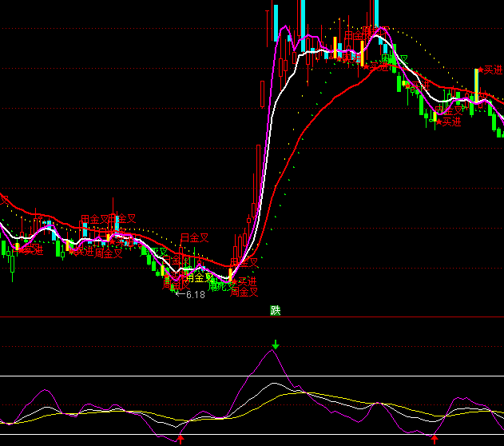Click the bottom 周金叉 label near the rally start
The height and width of the screenshot is (446, 504).
point(244,293)
